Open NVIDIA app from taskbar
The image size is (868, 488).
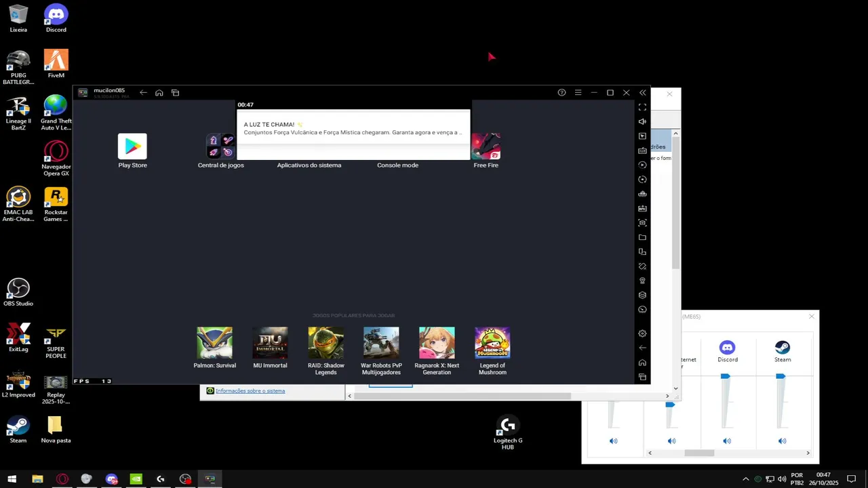click(136, 479)
